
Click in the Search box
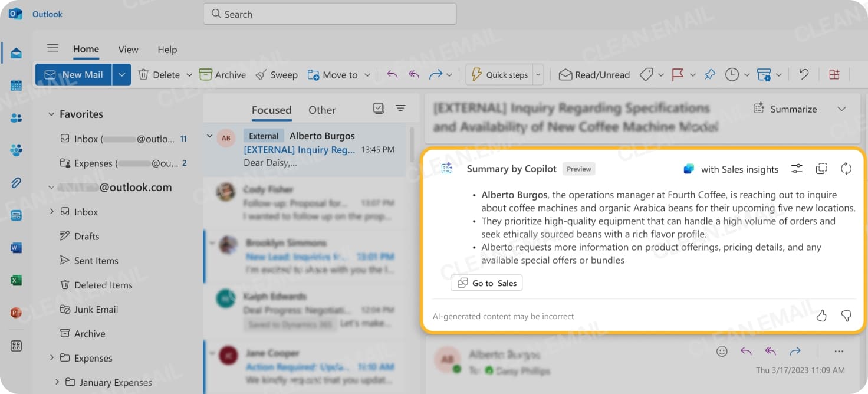point(330,14)
